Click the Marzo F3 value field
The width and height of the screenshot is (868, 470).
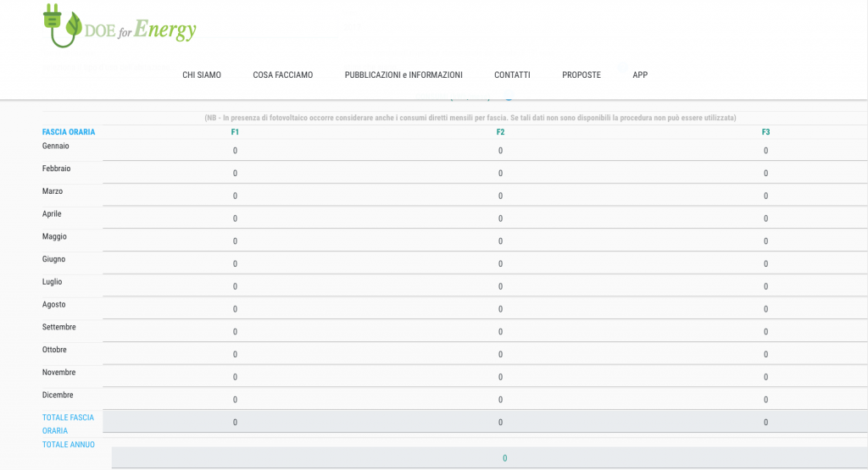[x=765, y=196]
